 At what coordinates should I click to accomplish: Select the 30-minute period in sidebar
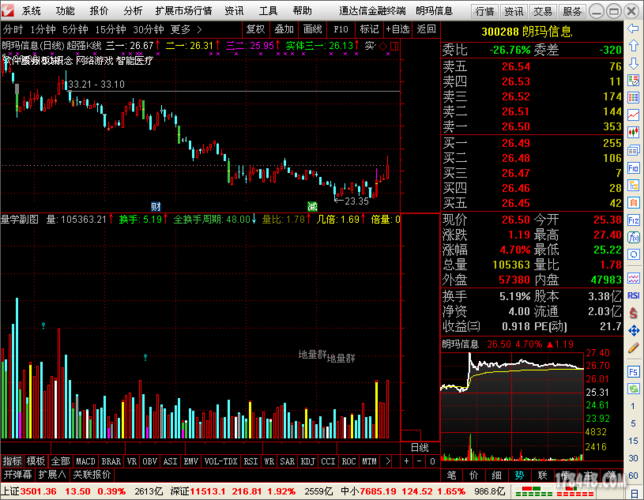[x=633, y=458]
